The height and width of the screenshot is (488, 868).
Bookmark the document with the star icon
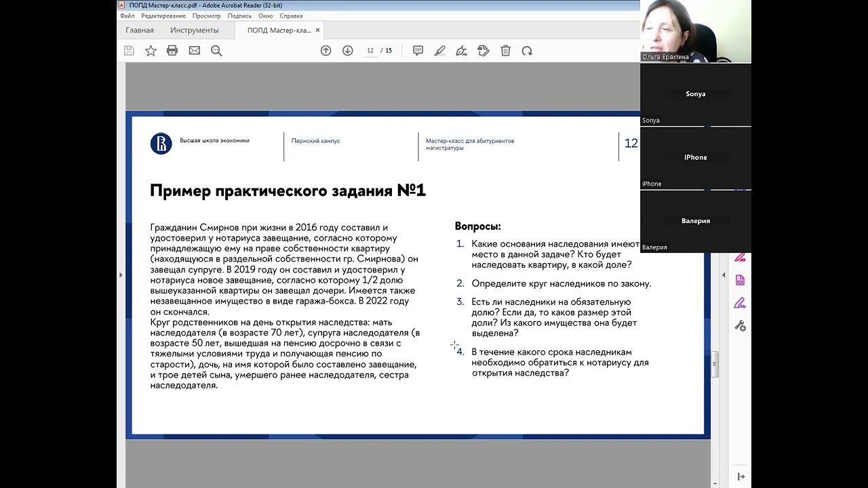click(151, 51)
